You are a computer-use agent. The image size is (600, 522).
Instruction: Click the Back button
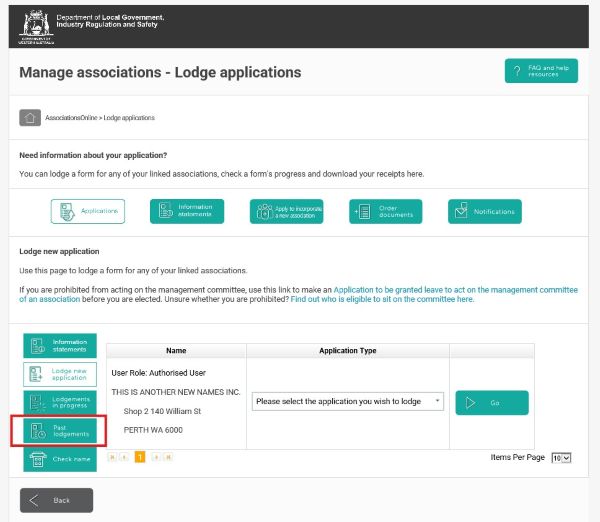pyautogui.click(x=56, y=500)
